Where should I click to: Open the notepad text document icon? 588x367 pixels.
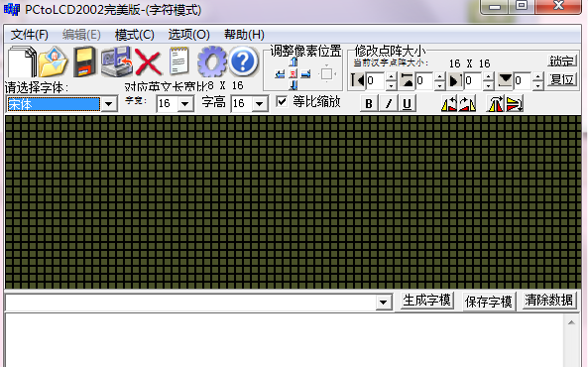pyautogui.click(x=179, y=61)
